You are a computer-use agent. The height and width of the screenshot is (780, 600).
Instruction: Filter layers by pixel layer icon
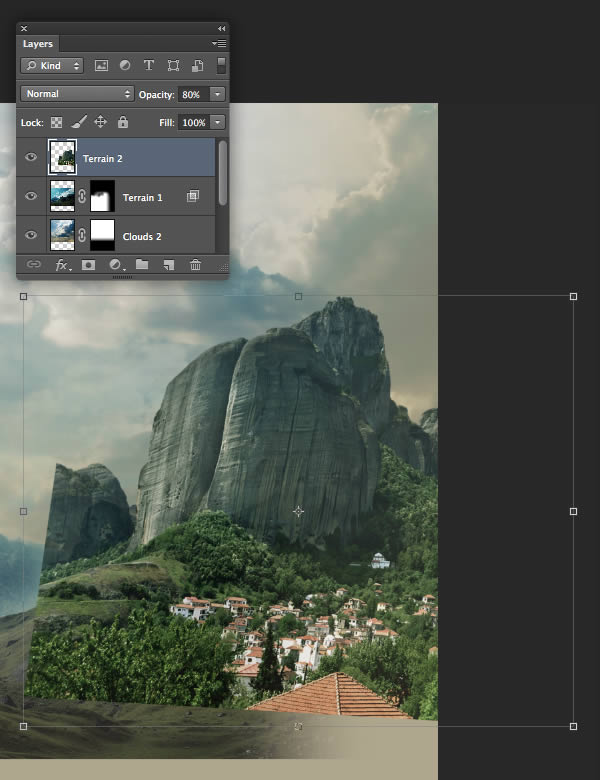tap(101, 66)
